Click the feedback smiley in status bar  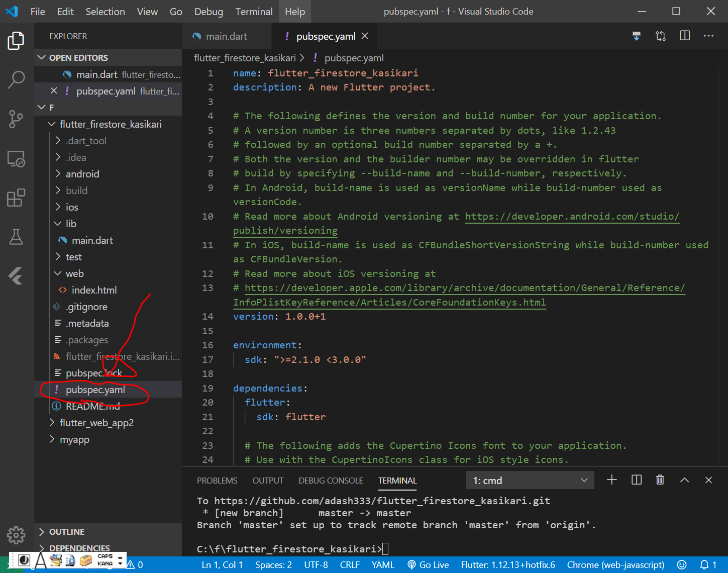(x=682, y=565)
